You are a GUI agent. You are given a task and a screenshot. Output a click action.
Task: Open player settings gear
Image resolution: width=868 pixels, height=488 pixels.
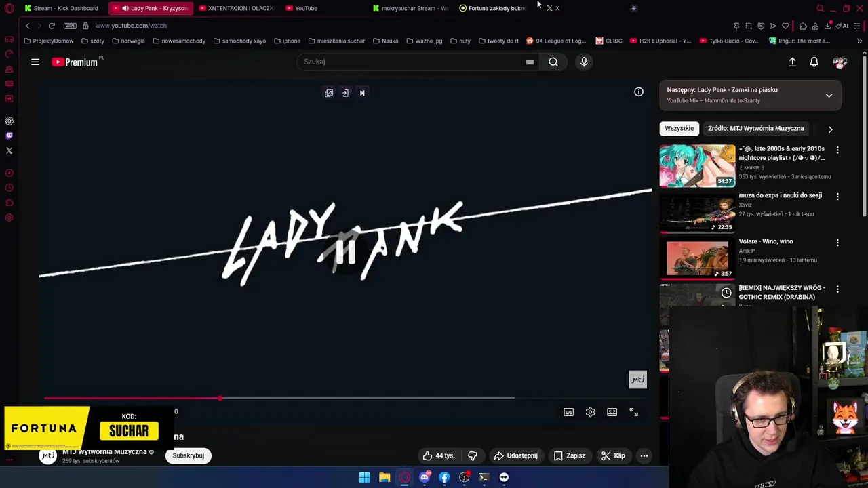coord(590,412)
